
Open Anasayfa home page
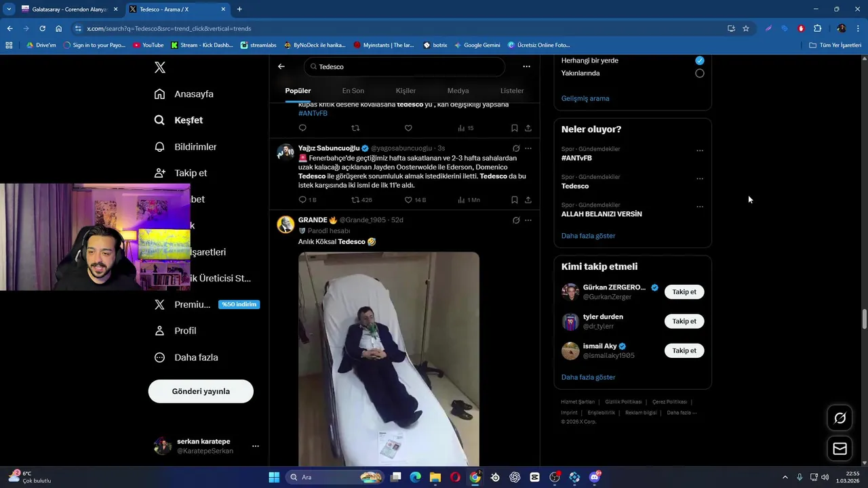[184, 94]
